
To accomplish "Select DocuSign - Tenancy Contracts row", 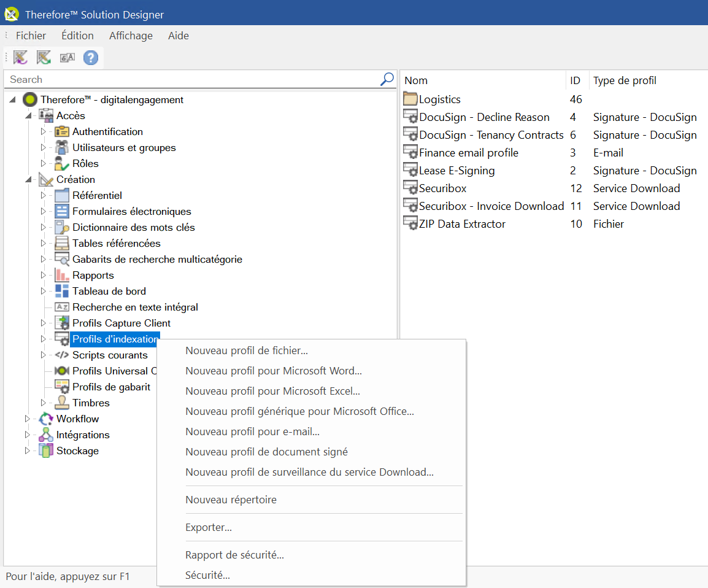I will click(x=554, y=134).
